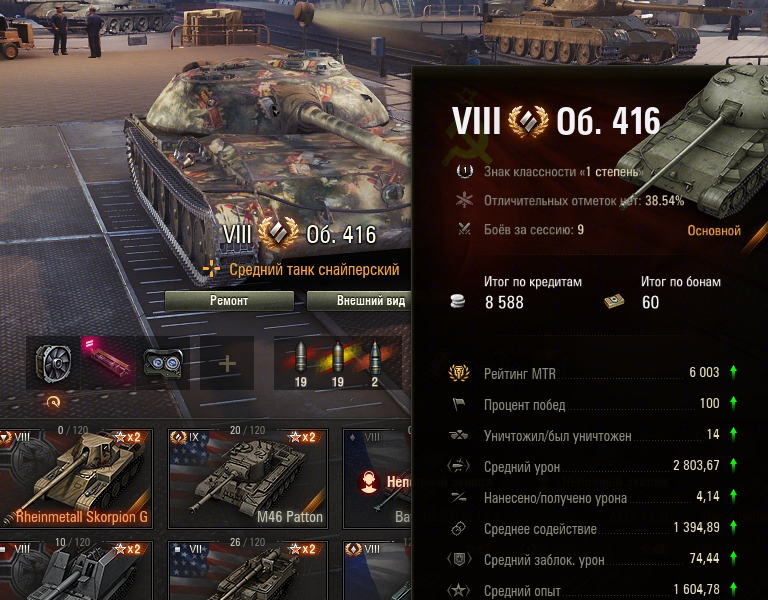Select the tier VIII German artillery card

pos(76,571)
